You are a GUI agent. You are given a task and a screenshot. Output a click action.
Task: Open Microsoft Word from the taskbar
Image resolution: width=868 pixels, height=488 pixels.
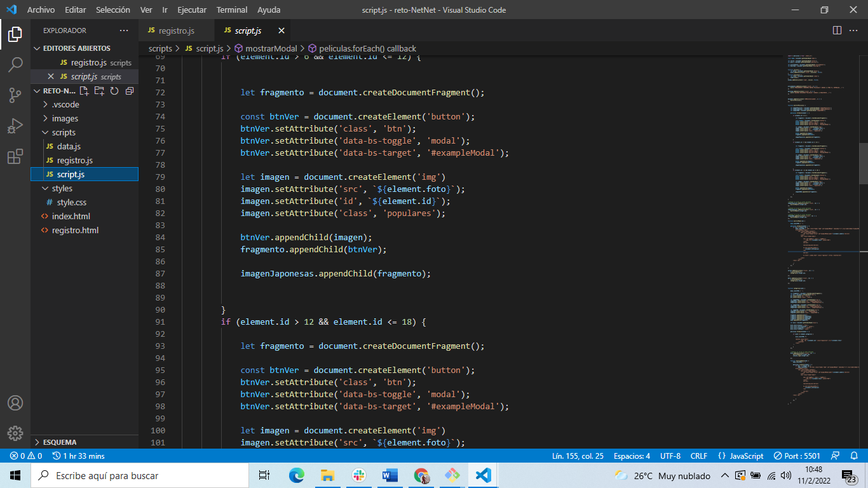tap(390, 475)
